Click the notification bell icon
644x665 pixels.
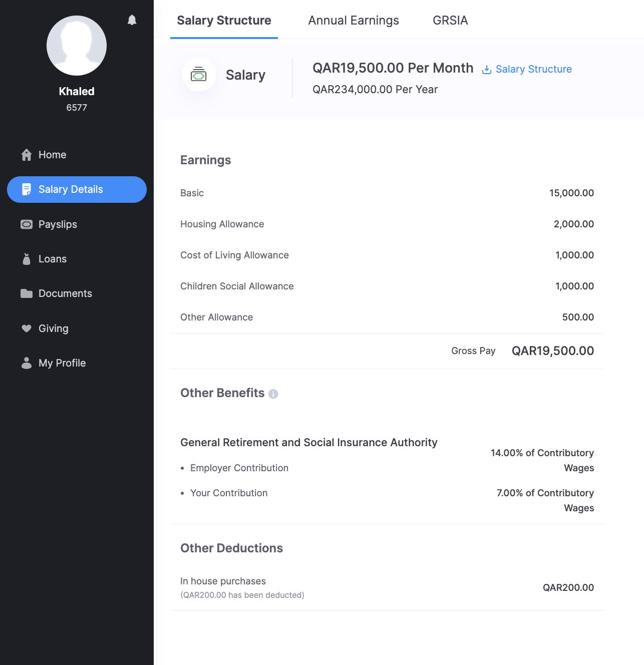coord(132,20)
